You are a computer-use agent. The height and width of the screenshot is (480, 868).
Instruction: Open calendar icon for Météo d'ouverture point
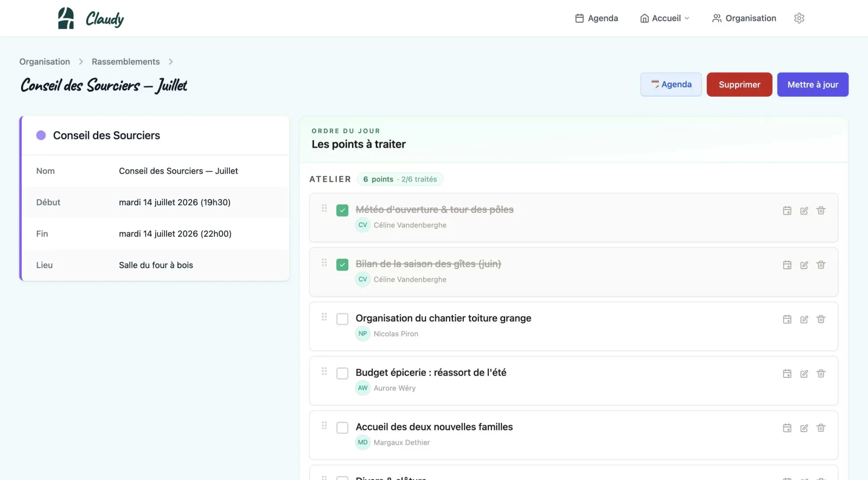(x=787, y=211)
